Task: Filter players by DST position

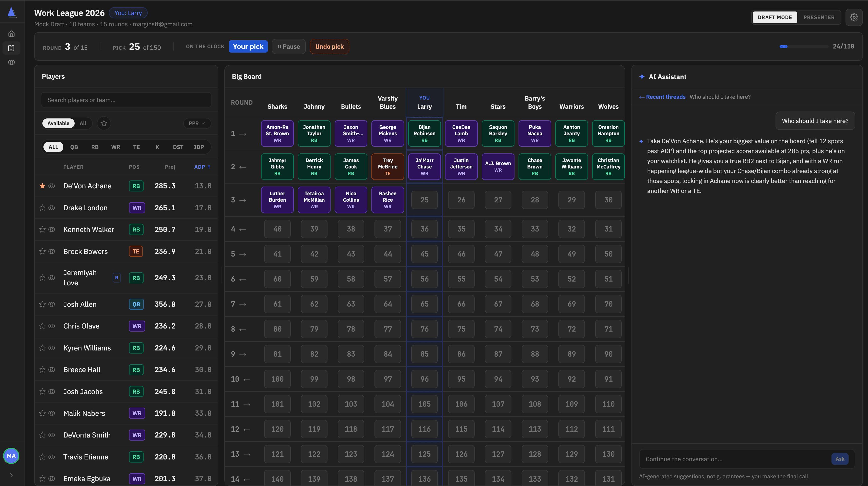Action: [x=178, y=147]
